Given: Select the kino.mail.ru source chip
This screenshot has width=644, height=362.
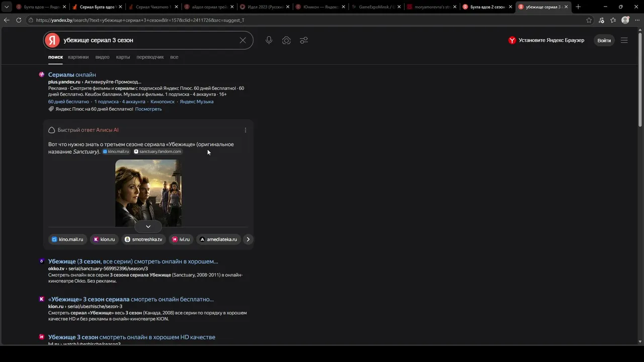Looking at the screenshot, I should [x=67, y=239].
